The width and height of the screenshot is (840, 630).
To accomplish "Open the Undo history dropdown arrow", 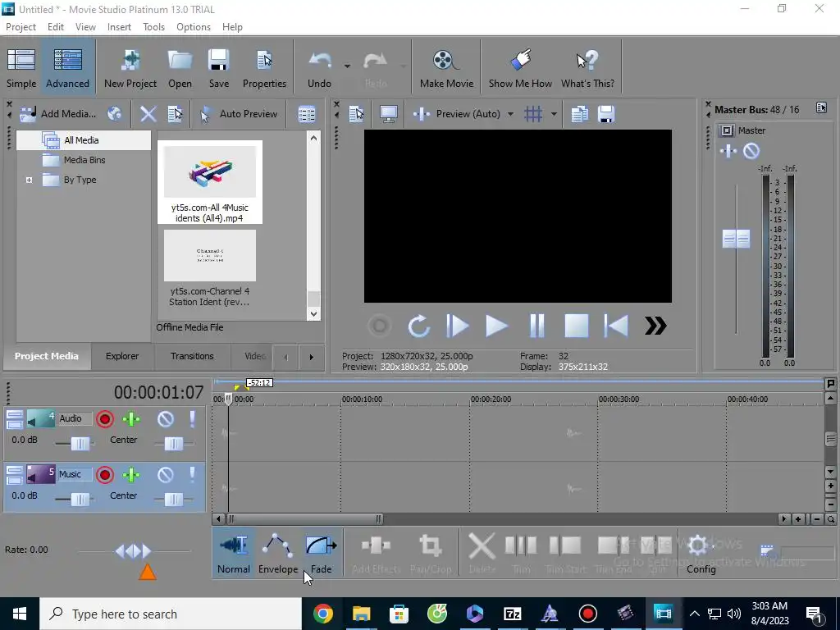I will (347, 66).
